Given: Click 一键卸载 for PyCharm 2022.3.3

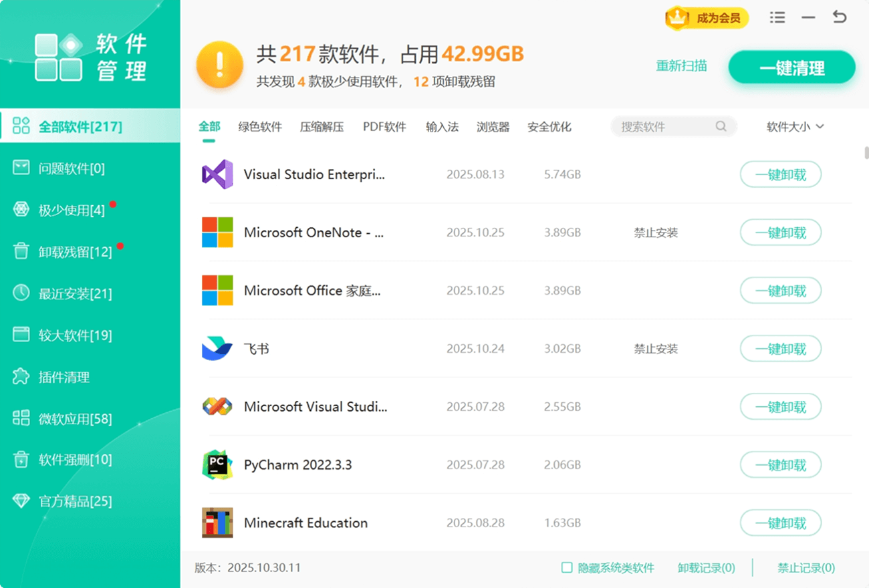Looking at the screenshot, I should [x=780, y=465].
